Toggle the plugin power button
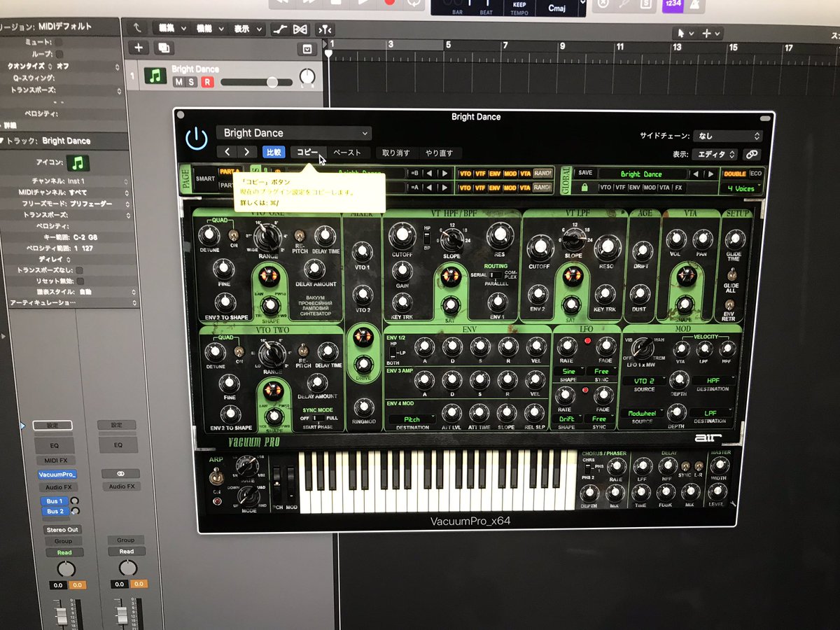 pos(197,138)
